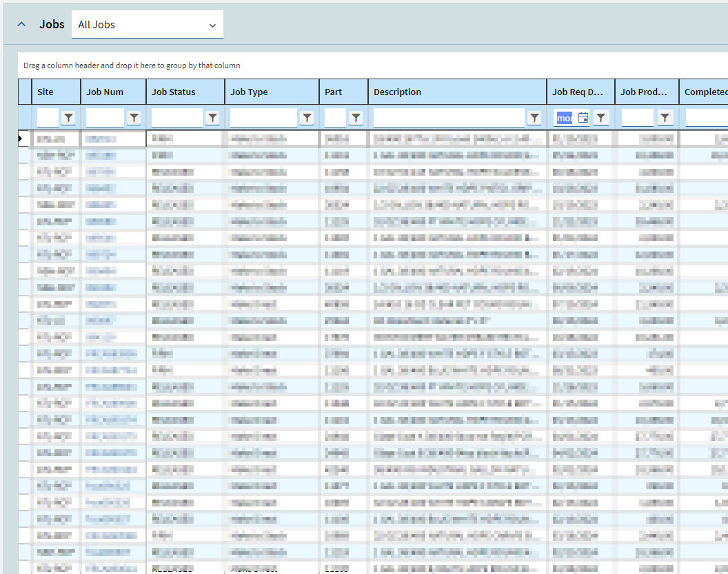Click into the Job Req Date filter field
The image size is (728, 574).
coord(565,118)
